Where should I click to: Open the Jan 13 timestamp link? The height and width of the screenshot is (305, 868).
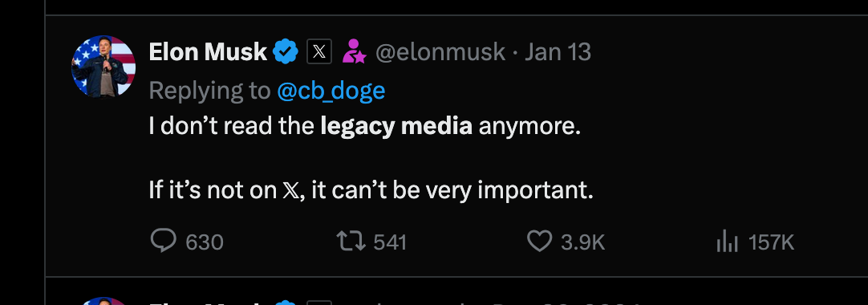tap(558, 52)
